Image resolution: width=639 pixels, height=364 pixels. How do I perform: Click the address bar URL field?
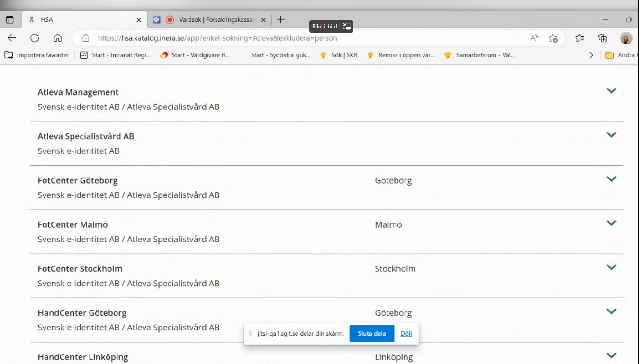click(x=303, y=38)
